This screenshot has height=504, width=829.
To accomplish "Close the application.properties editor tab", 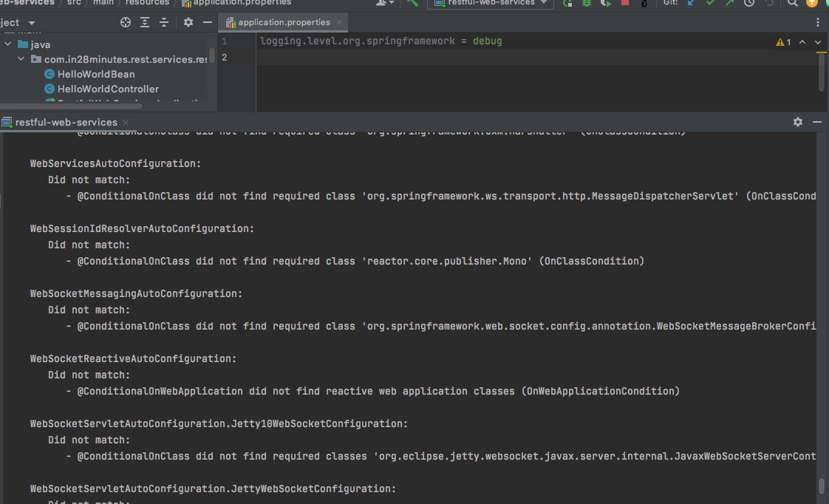I will [339, 22].
